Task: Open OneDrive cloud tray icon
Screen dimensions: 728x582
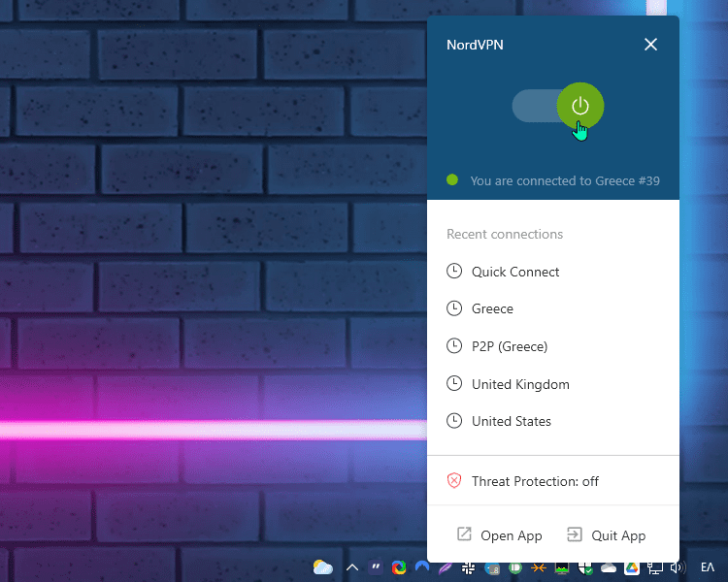Action: [x=609, y=567]
